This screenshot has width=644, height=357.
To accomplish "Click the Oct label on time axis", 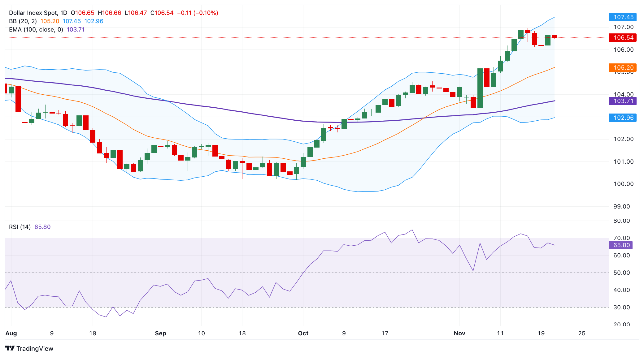I will pyautogui.click(x=303, y=333).
